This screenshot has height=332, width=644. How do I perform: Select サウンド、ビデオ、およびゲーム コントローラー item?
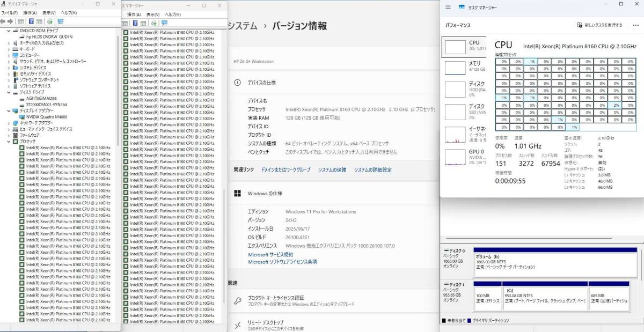point(53,61)
